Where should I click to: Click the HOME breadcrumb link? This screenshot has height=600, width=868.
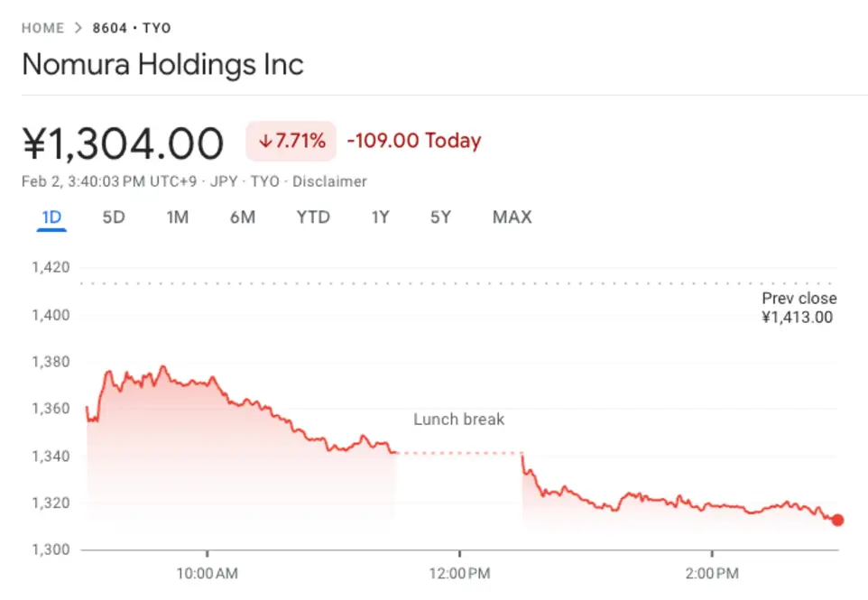(42, 28)
